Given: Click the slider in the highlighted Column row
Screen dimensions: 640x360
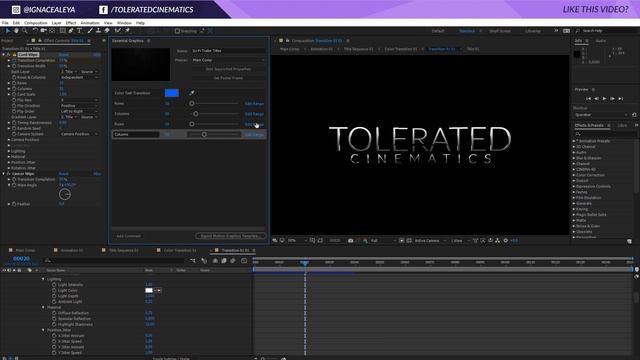Looking at the screenshot, I should 213,134.
